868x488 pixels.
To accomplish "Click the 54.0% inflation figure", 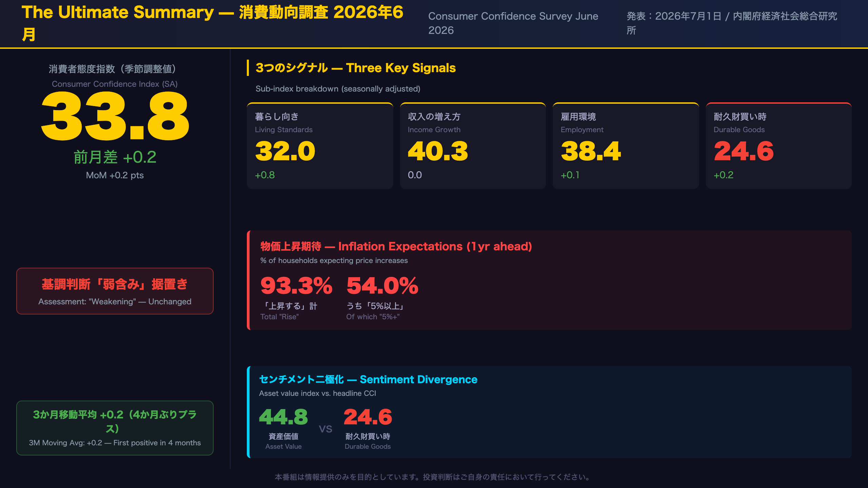I will tap(382, 285).
